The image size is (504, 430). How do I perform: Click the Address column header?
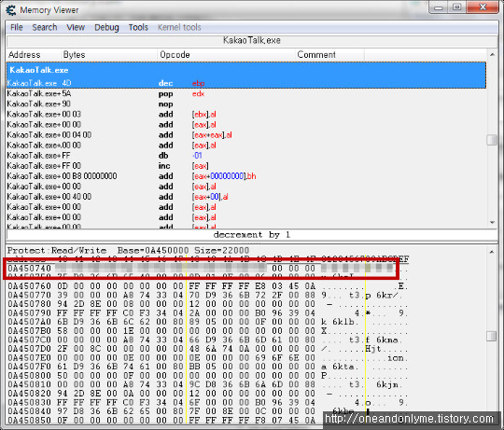(34, 55)
